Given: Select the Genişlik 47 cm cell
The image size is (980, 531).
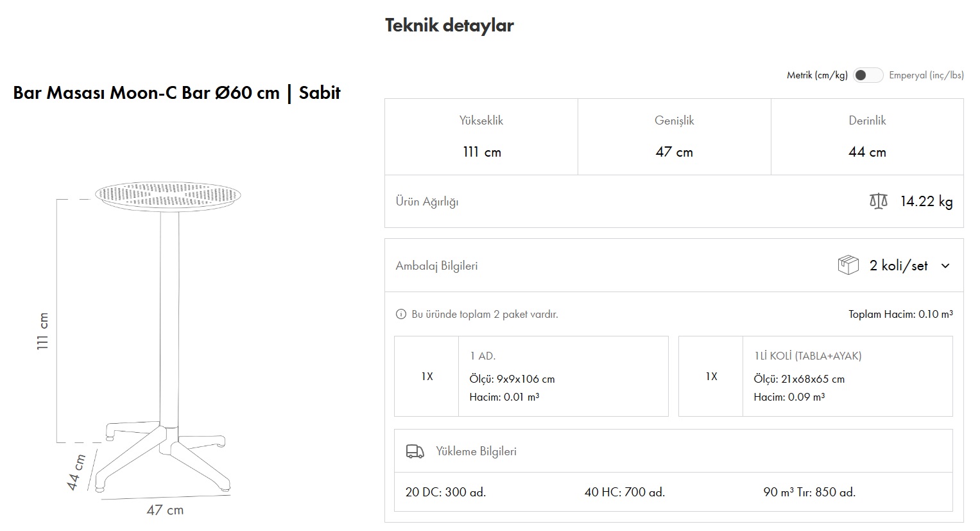Looking at the screenshot, I should tap(674, 137).
